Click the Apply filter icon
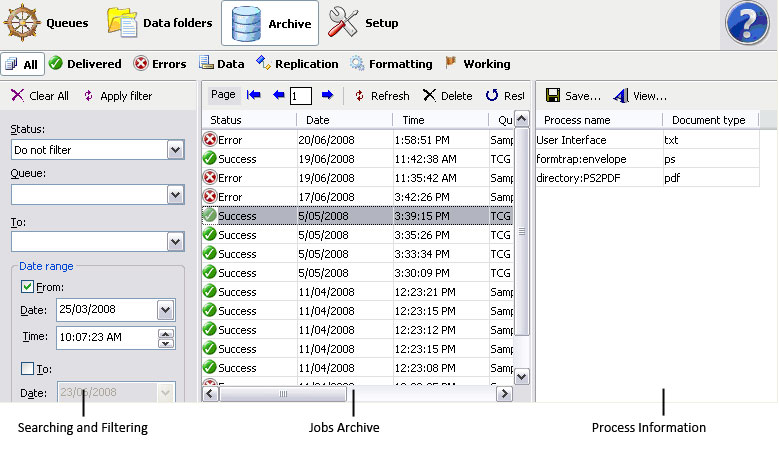Image resolution: width=779 pixels, height=450 pixels. pos(88,95)
